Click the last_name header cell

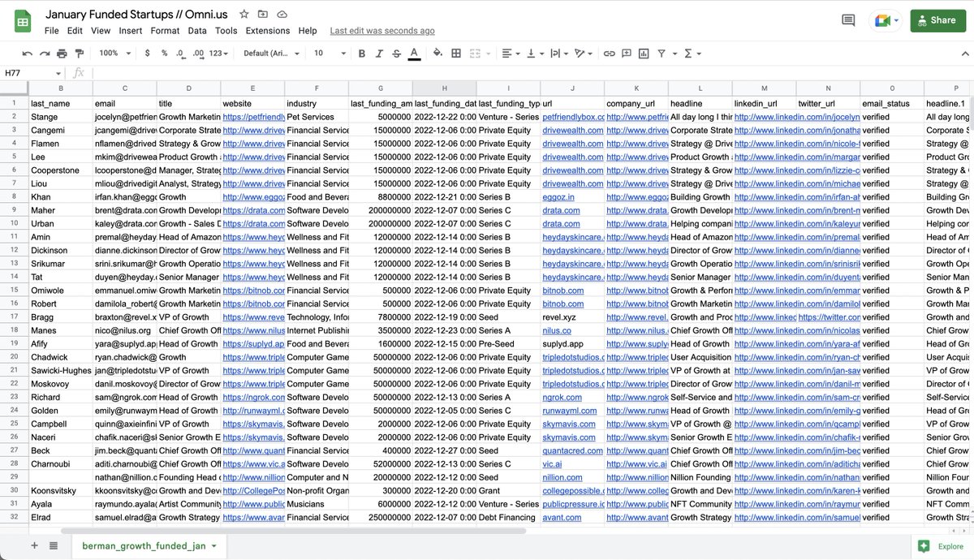point(59,104)
